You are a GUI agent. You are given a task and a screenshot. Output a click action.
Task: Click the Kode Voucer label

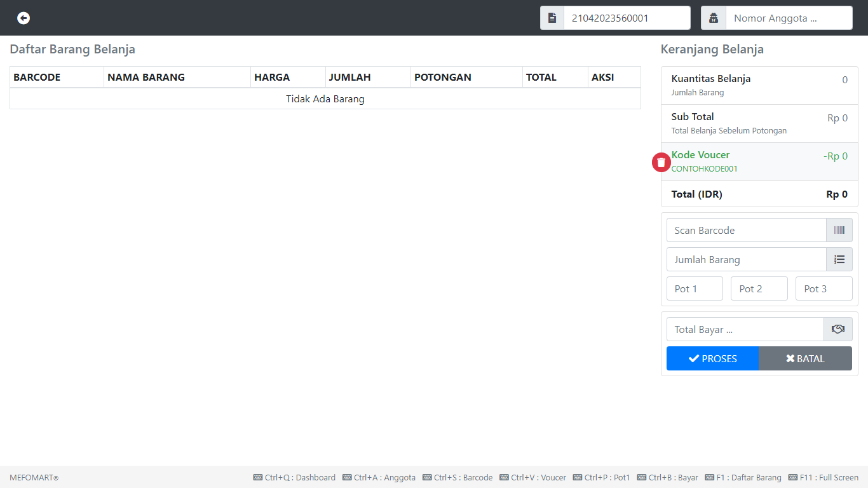click(x=700, y=154)
